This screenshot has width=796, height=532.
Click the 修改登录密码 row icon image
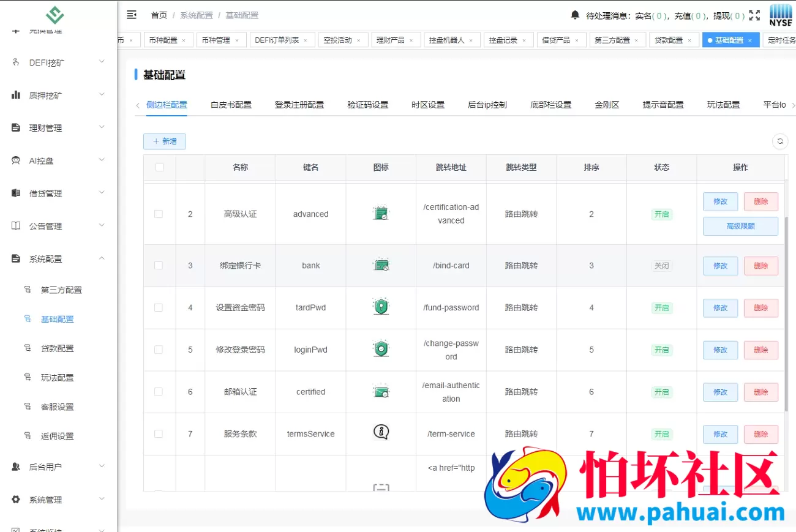pyautogui.click(x=381, y=349)
